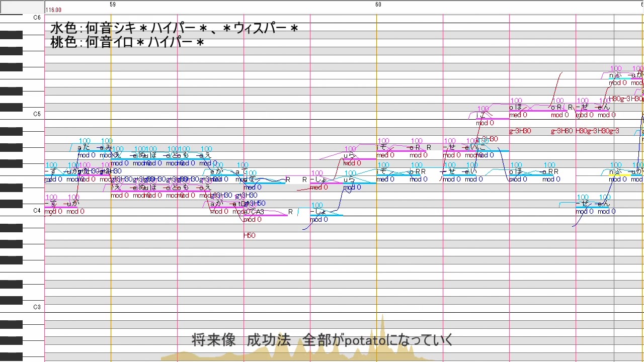Select the magenta "i ぞ" note
The width and height of the screenshot is (644, 362).
[392, 150]
